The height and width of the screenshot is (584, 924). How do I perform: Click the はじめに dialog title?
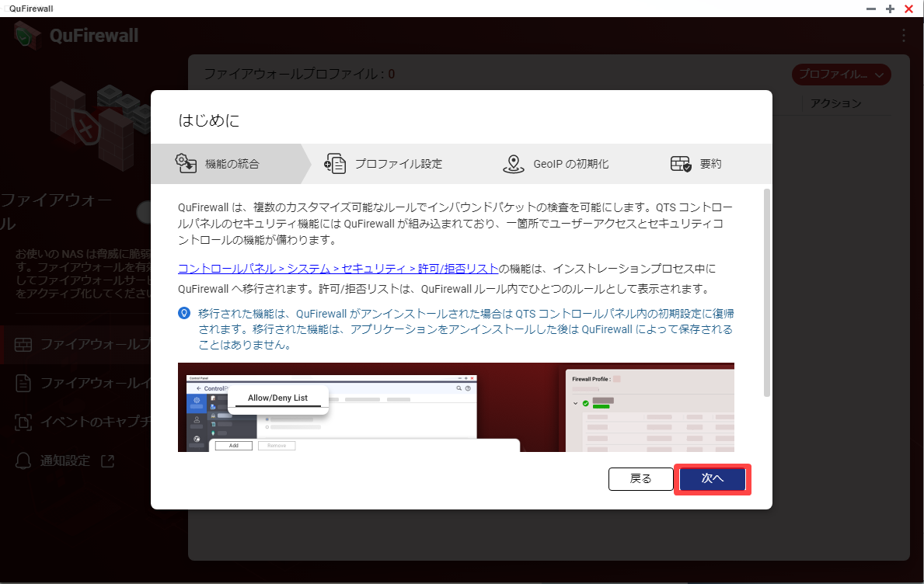click(208, 120)
